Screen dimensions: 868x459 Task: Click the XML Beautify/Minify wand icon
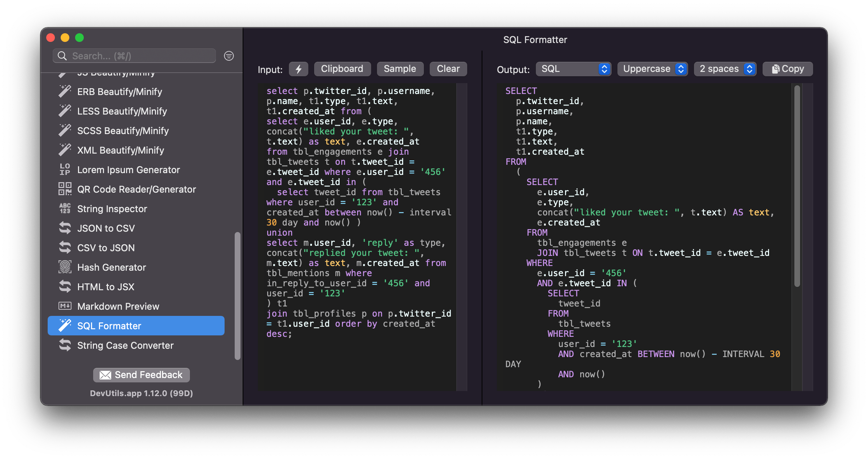pos(64,150)
